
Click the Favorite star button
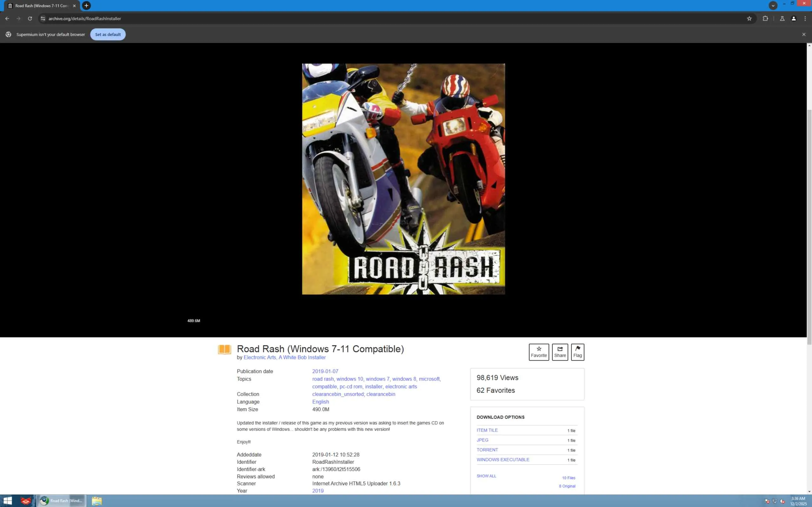tap(539, 352)
